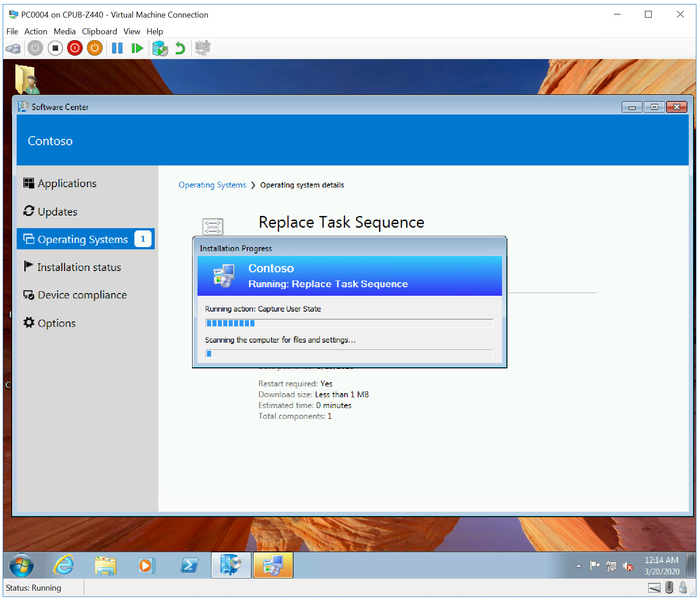Open the Windows Start menu
The height and width of the screenshot is (601, 700).
pos(21,565)
